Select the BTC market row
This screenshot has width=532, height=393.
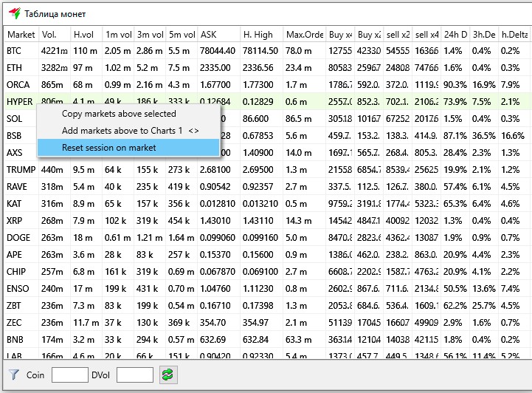pyautogui.click(x=15, y=51)
